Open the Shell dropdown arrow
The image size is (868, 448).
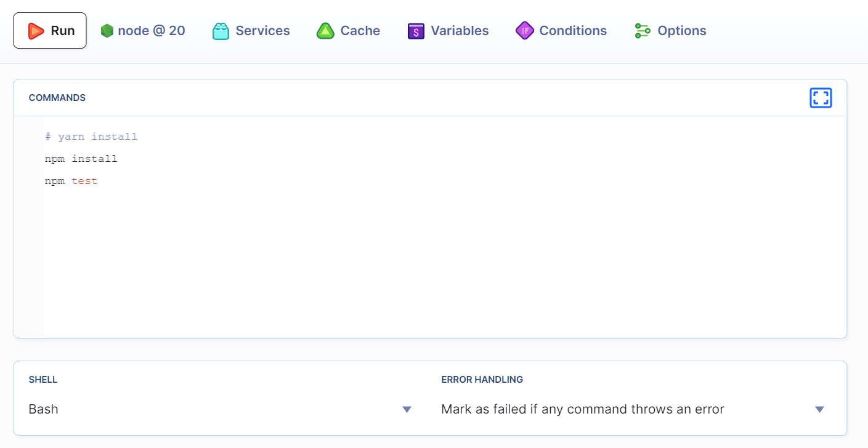tap(407, 409)
